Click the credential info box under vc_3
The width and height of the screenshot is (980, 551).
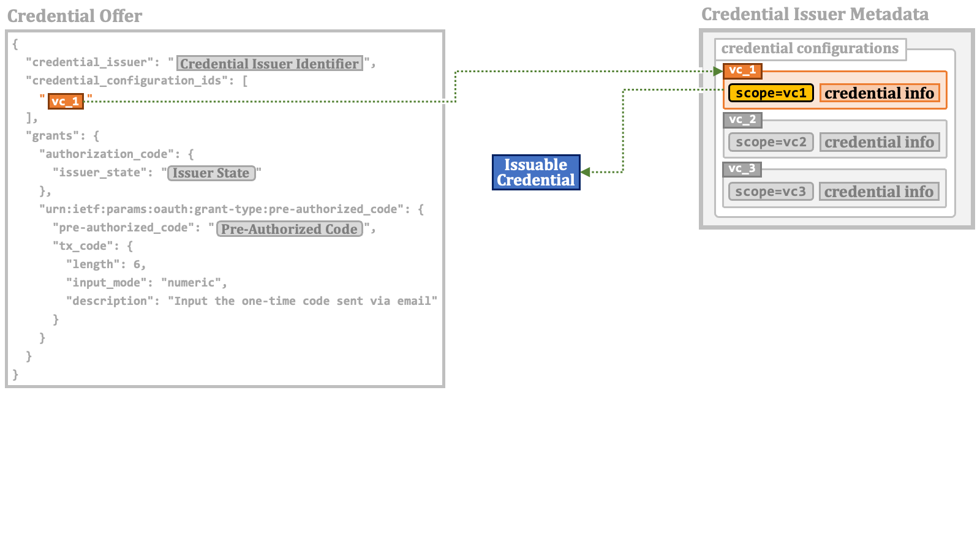click(879, 191)
